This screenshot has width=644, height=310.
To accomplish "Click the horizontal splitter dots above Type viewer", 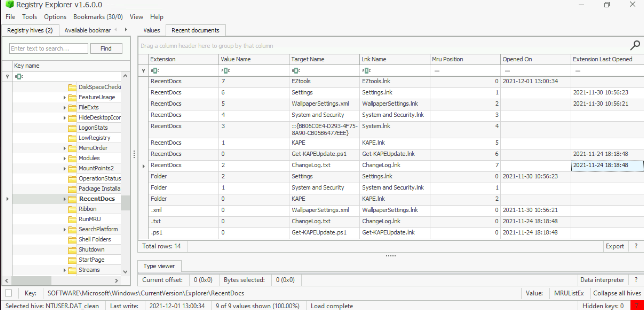I will (x=391, y=256).
